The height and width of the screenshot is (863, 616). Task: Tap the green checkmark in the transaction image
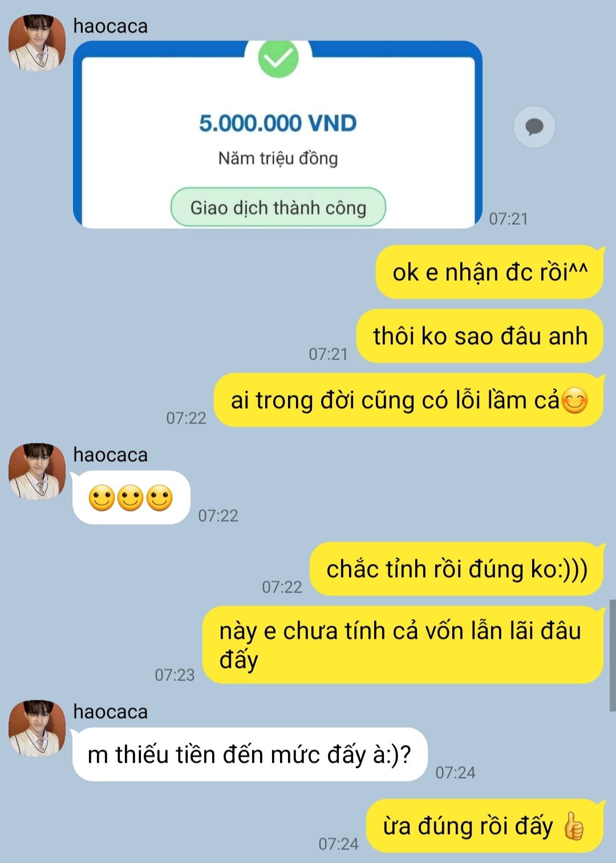coord(278,58)
